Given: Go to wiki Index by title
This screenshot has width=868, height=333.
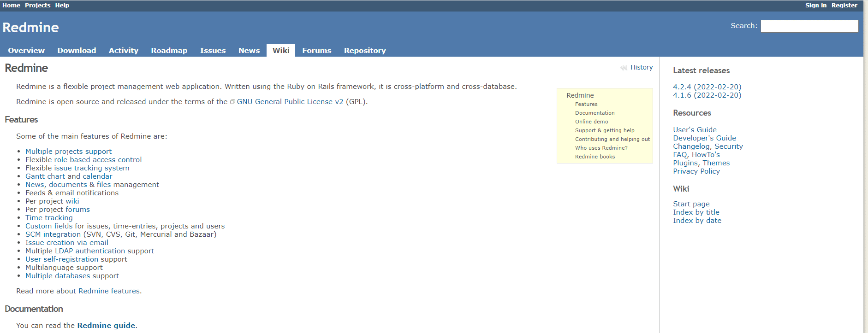Looking at the screenshot, I should (x=696, y=212).
